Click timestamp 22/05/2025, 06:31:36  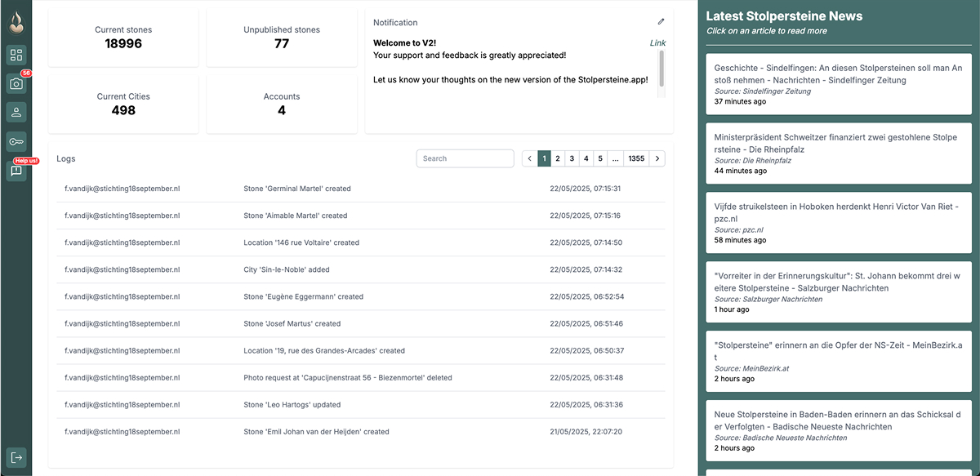click(586, 404)
